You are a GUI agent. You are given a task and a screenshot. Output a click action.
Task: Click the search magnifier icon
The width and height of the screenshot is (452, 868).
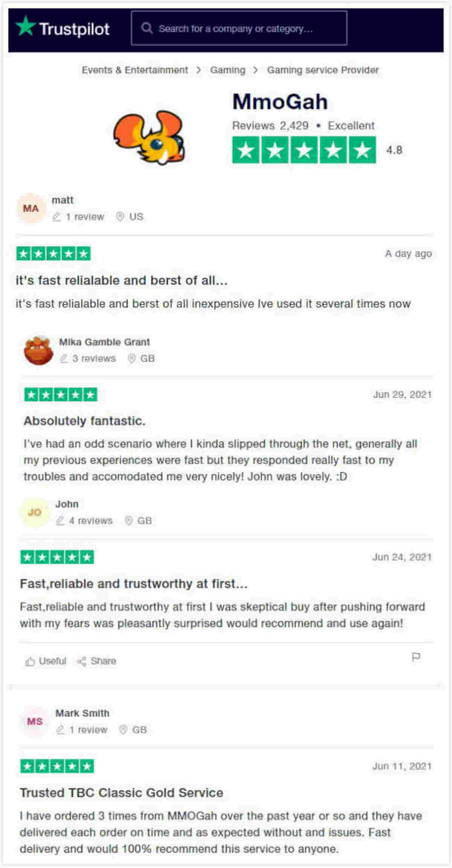pos(147,28)
